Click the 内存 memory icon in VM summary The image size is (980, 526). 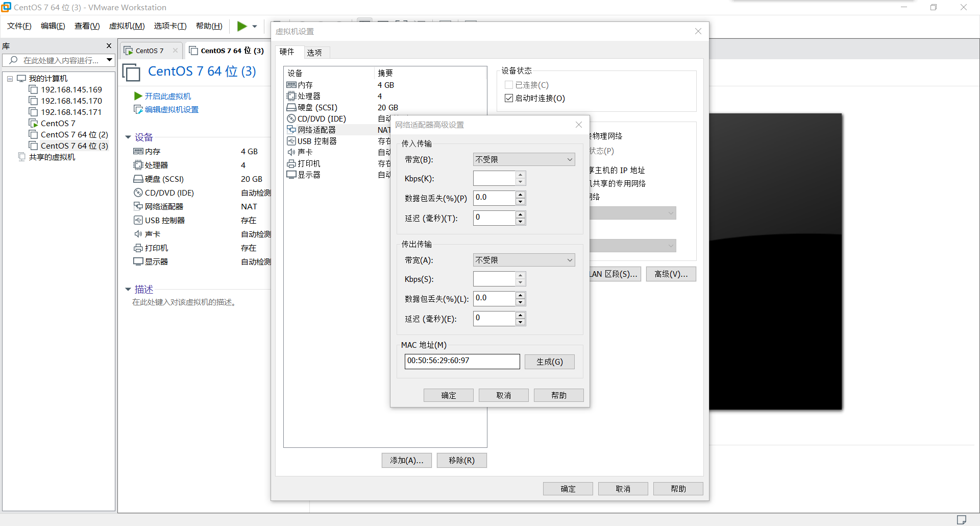pos(138,152)
